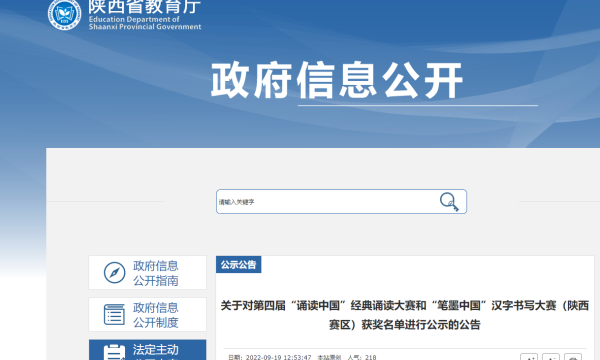Click the magnifier search icon
The image size is (600, 360).
pos(449,202)
